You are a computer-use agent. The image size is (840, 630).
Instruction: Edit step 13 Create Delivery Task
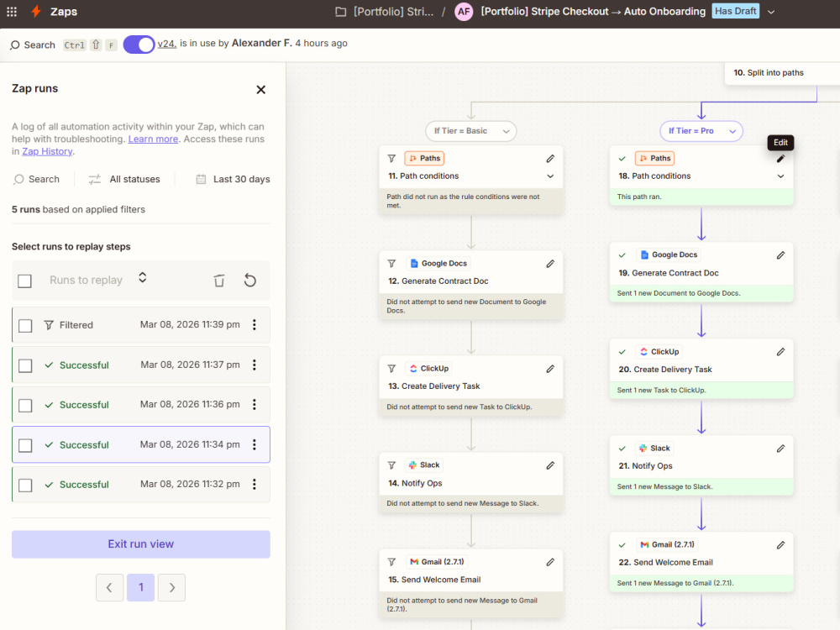coord(550,369)
